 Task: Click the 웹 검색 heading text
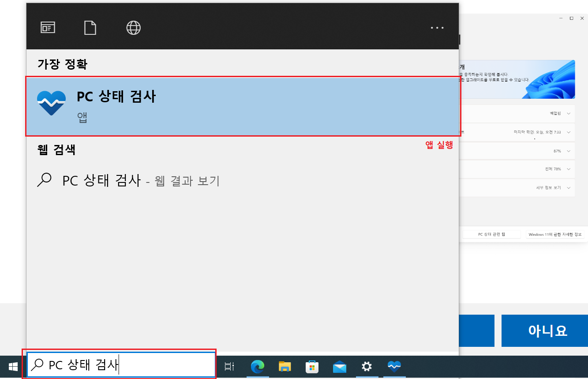coord(56,149)
